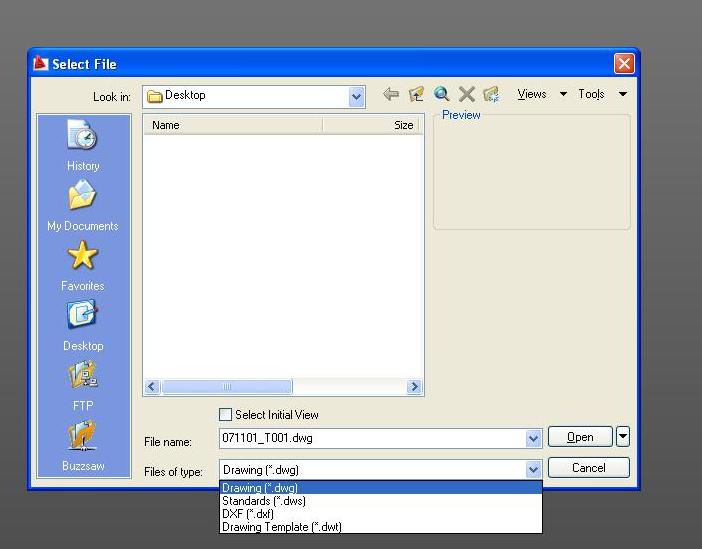Open the History location in sidebar
This screenshot has width=702, height=549.
tap(83, 144)
